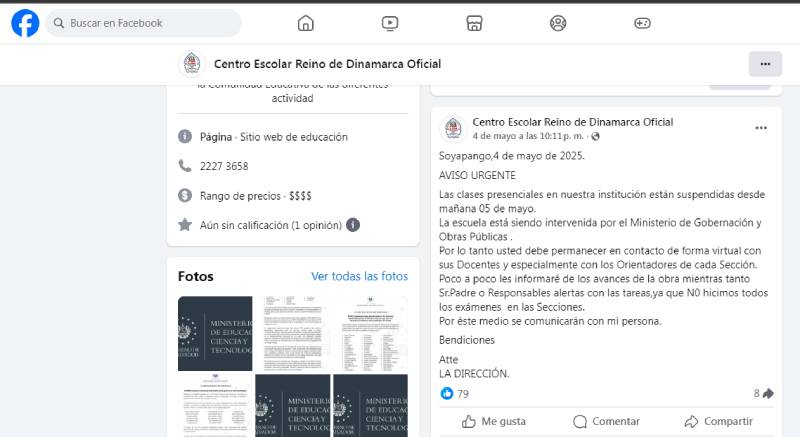The image size is (800, 437).
Task: Click the Compartir button
Action: pos(718,422)
